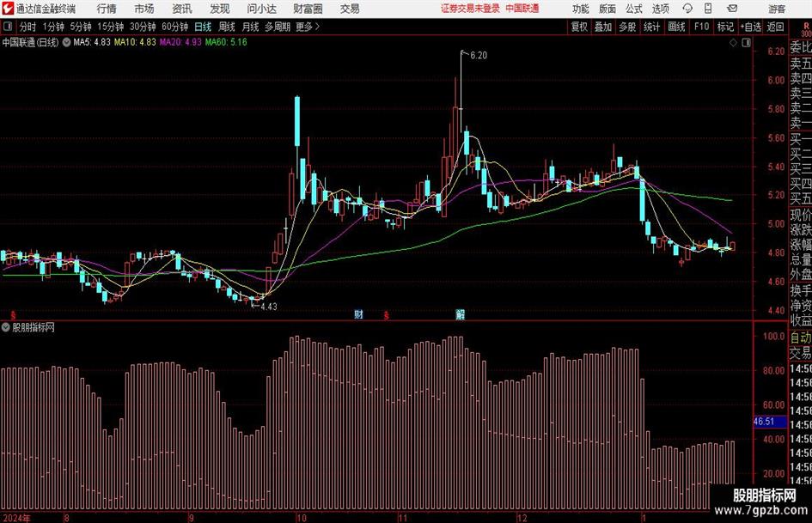Open the 游客 guest account menu
Viewport: 812px width, 523px height.
tap(776, 9)
